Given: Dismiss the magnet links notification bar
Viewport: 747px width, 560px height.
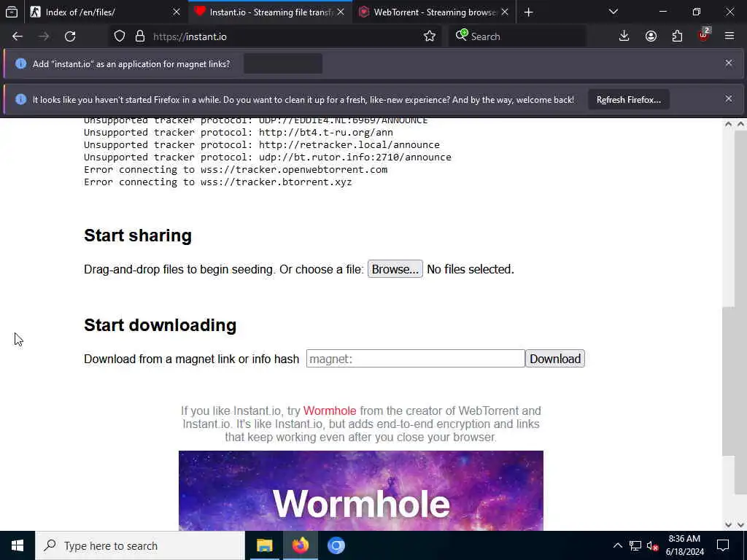Looking at the screenshot, I should [729, 63].
